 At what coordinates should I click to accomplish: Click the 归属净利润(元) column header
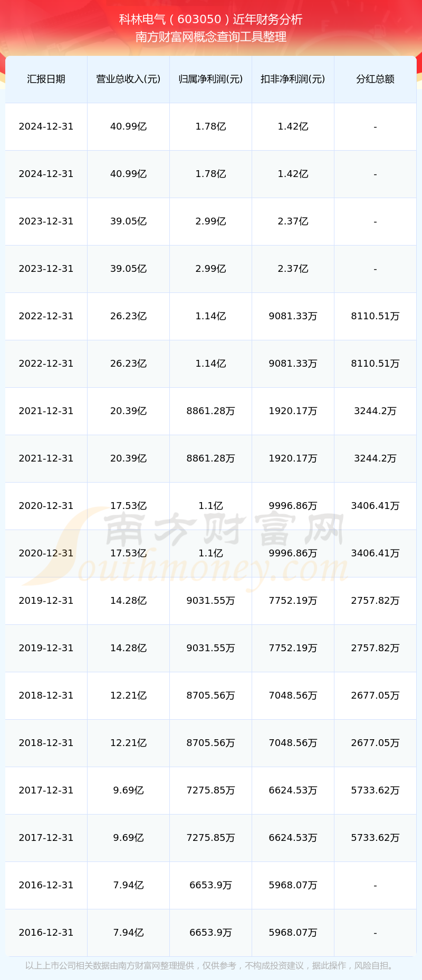click(210, 79)
